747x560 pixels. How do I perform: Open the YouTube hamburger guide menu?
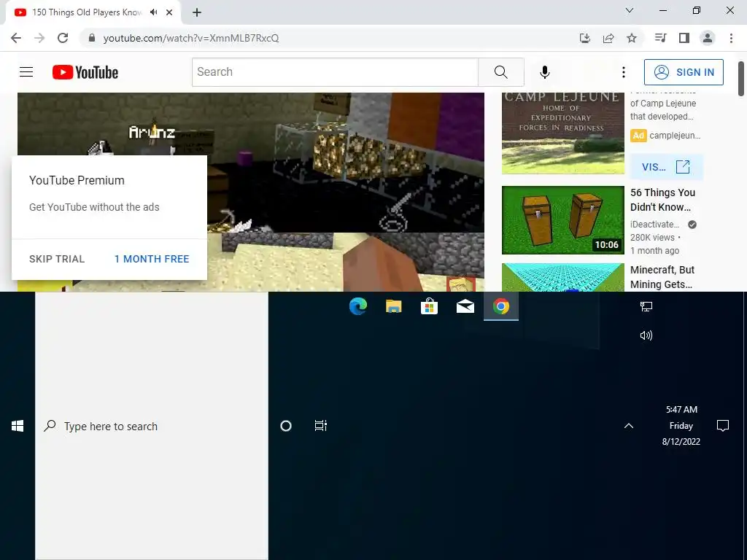coord(26,72)
